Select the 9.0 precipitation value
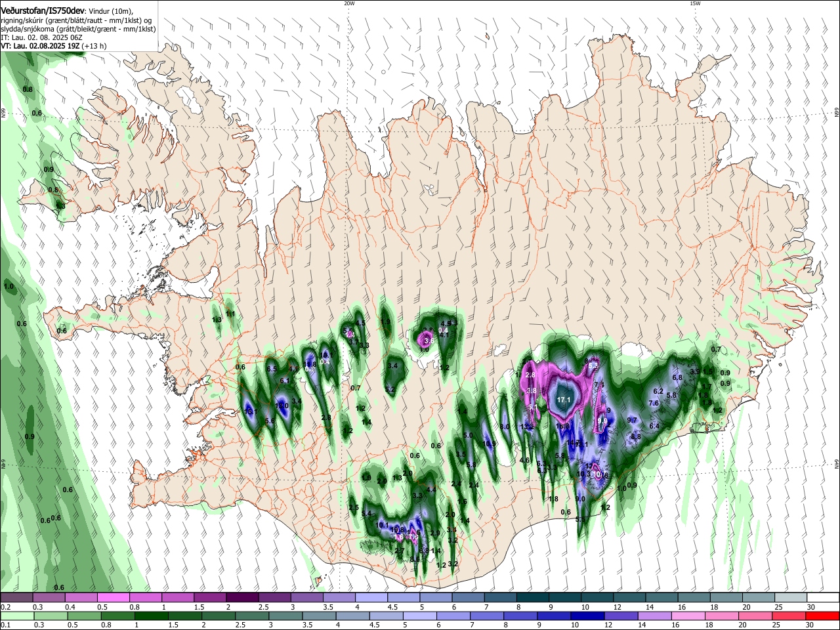Screen dimensions: 840x630 pyautogui.click(x=580, y=499)
